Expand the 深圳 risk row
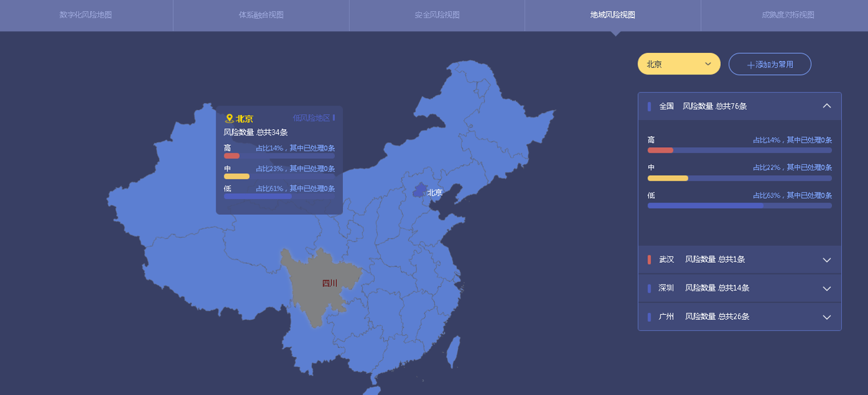 click(826, 288)
